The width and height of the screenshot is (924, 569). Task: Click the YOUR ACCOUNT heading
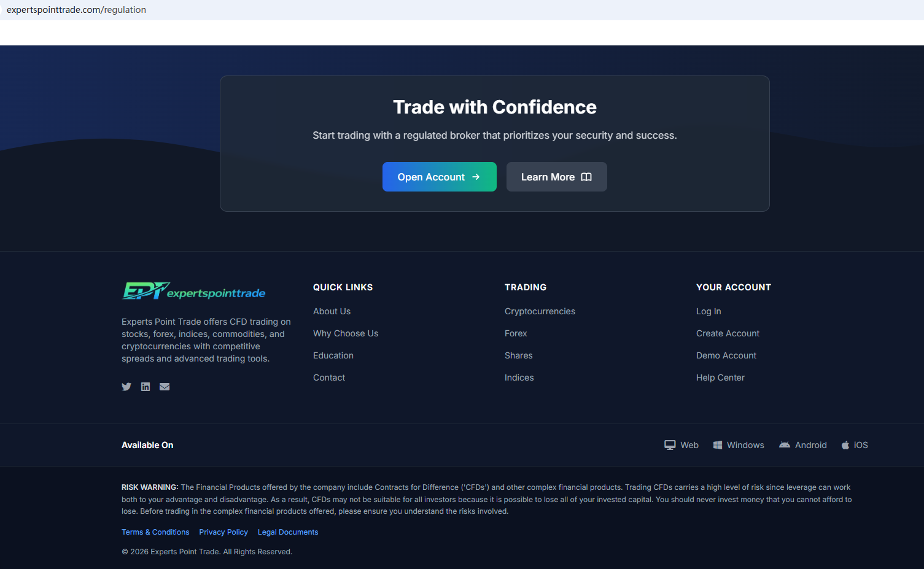point(734,287)
